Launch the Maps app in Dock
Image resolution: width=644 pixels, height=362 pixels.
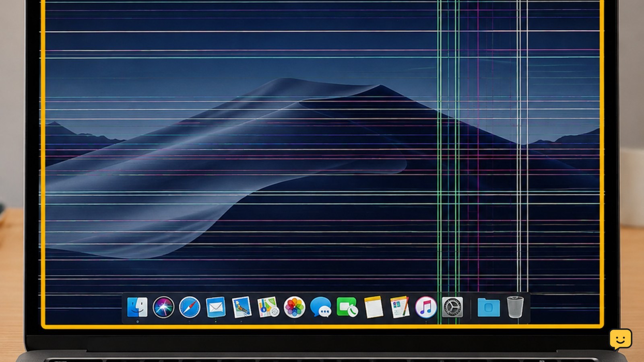tap(268, 307)
